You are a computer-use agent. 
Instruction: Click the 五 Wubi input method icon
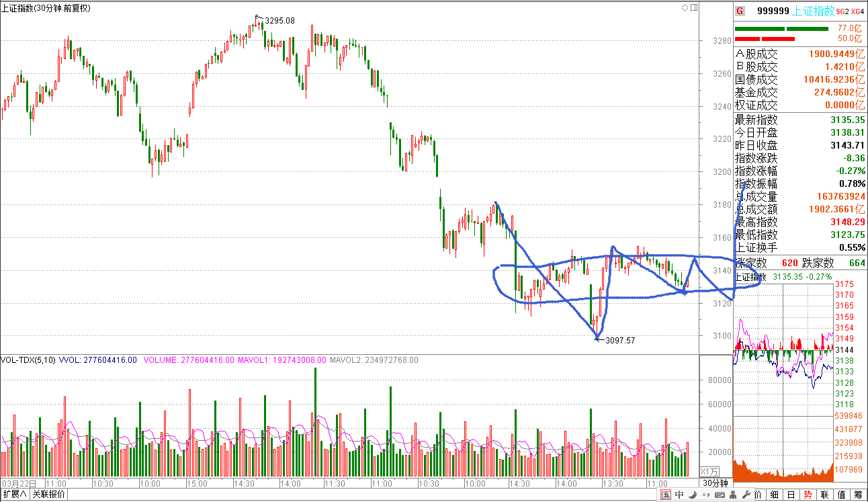pos(666,495)
